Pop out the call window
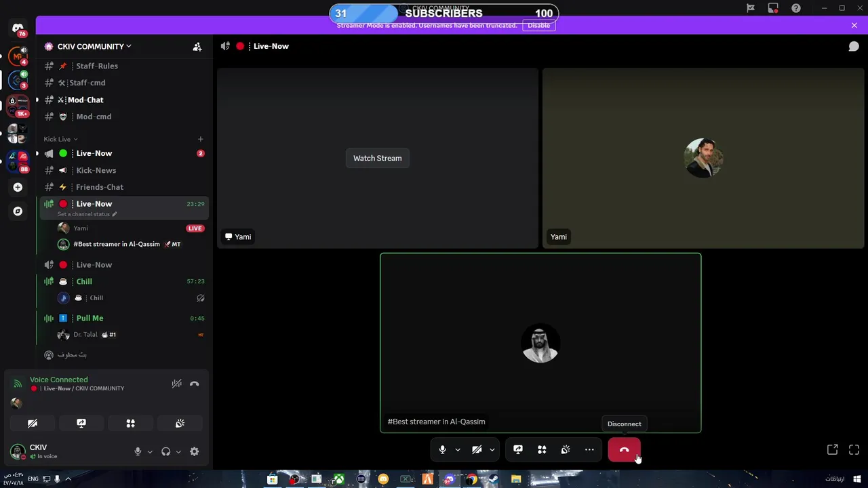The height and width of the screenshot is (488, 868). [x=832, y=449]
